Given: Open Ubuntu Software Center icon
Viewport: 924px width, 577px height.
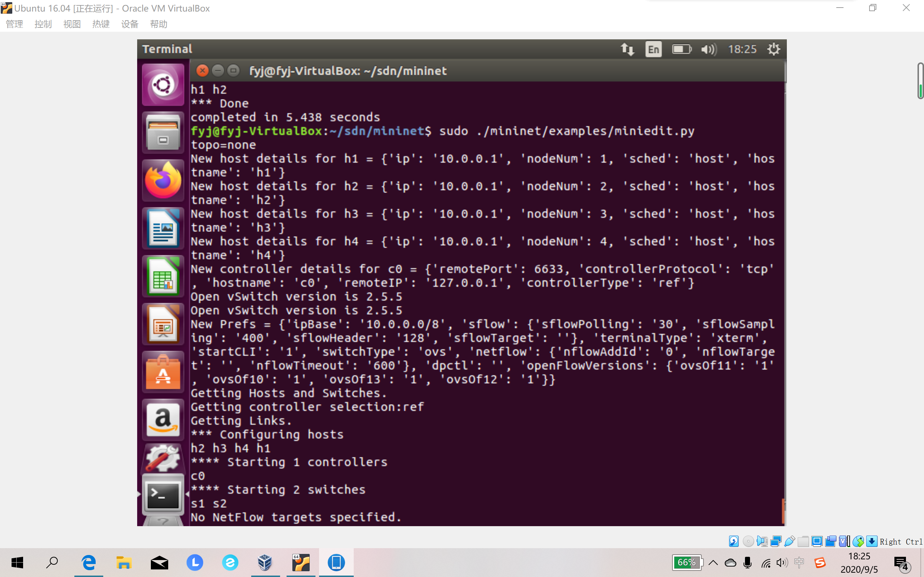Looking at the screenshot, I should pos(163,373).
